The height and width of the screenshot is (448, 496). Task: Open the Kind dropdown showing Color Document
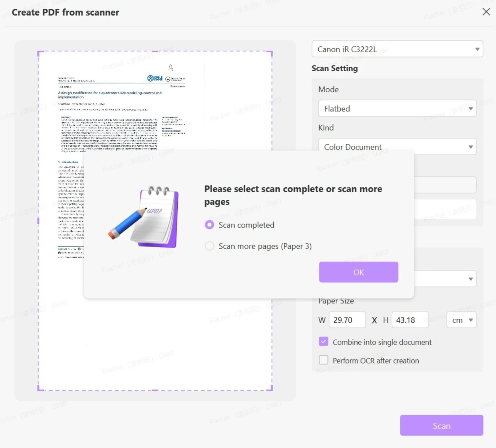tap(397, 147)
